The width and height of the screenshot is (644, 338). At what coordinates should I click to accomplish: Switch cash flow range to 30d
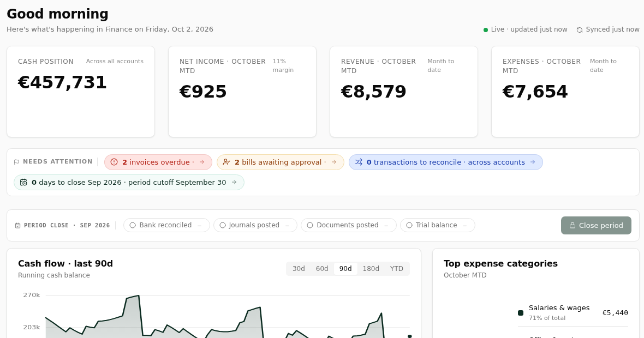click(299, 269)
